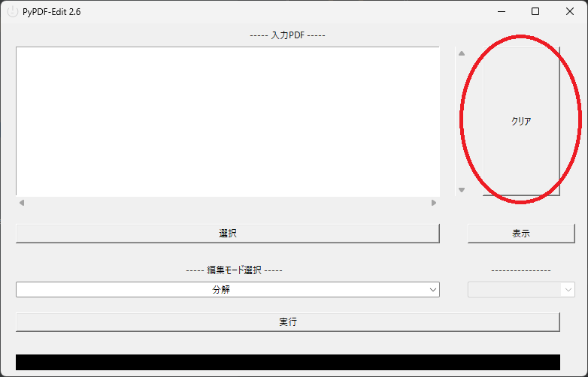588x377 pixels.
Task: Click the クリア button
Action: tap(521, 121)
